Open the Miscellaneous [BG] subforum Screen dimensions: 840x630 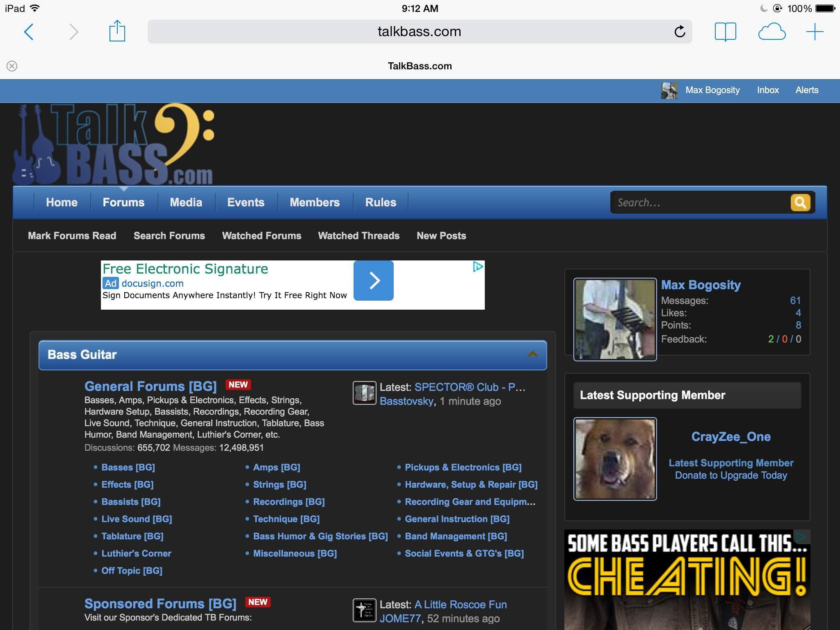[x=295, y=553]
